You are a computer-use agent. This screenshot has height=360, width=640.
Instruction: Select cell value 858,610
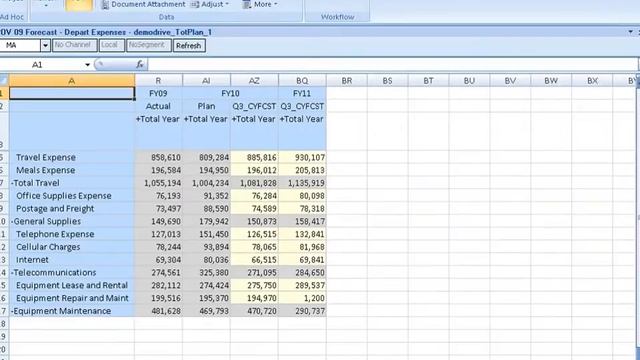[x=159, y=157]
